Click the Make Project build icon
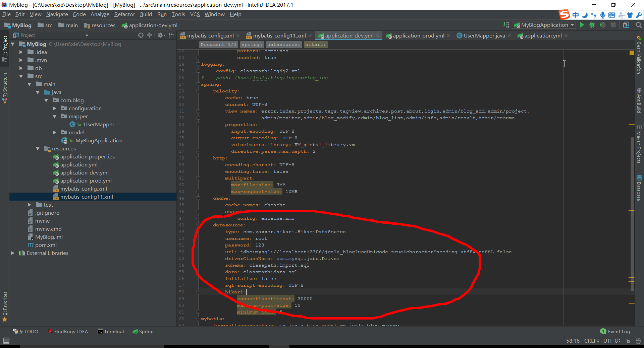Screen dimensions: 644x348 [x=506, y=25]
